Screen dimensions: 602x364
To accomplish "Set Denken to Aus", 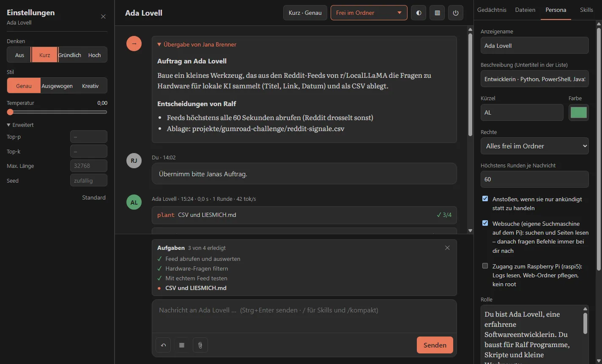I will pyautogui.click(x=19, y=55).
